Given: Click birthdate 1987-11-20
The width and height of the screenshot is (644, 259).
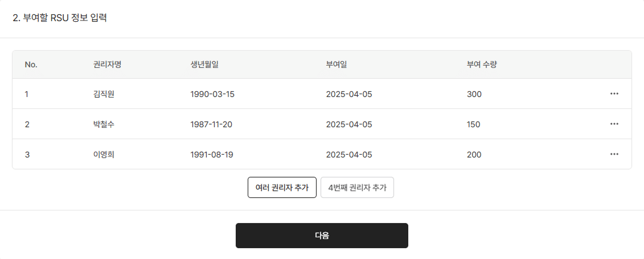Looking at the screenshot, I should coord(211,124).
